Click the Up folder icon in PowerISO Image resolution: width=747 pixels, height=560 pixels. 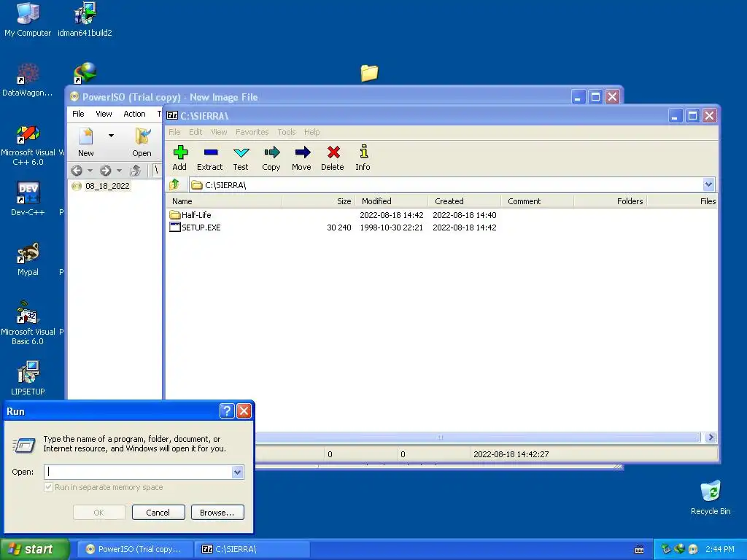coord(135,170)
